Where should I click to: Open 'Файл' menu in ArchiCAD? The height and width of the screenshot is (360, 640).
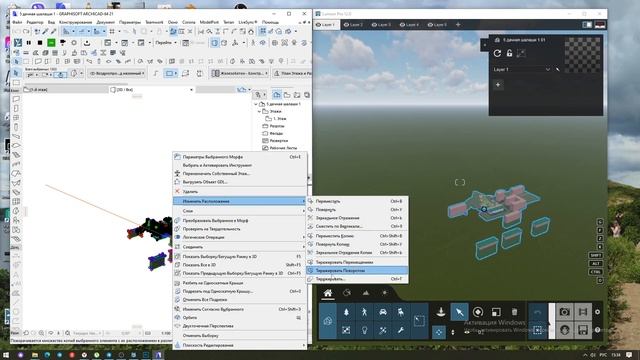(17, 22)
